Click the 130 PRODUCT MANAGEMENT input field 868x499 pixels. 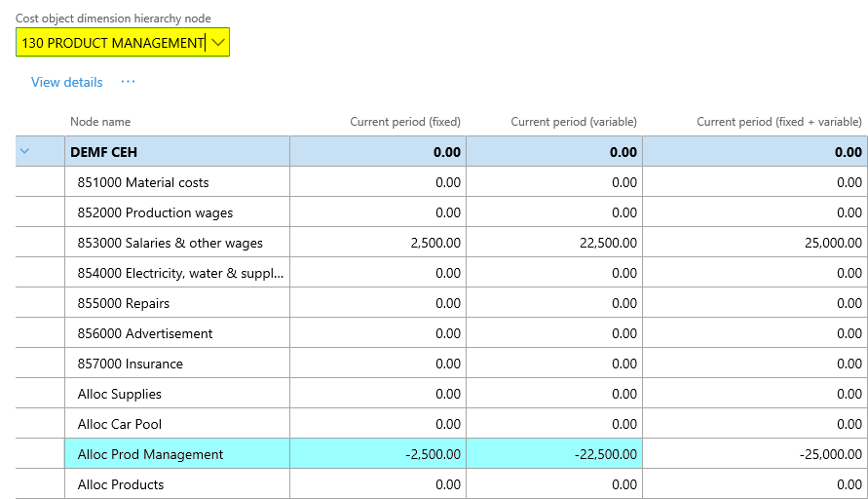111,42
